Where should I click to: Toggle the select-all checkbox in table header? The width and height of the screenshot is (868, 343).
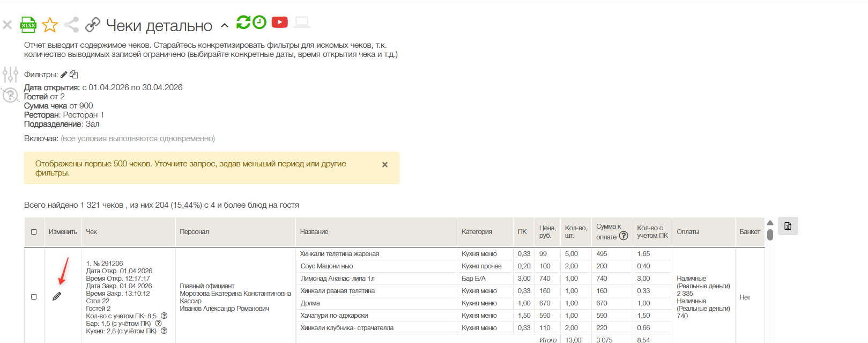click(x=34, y=232)
